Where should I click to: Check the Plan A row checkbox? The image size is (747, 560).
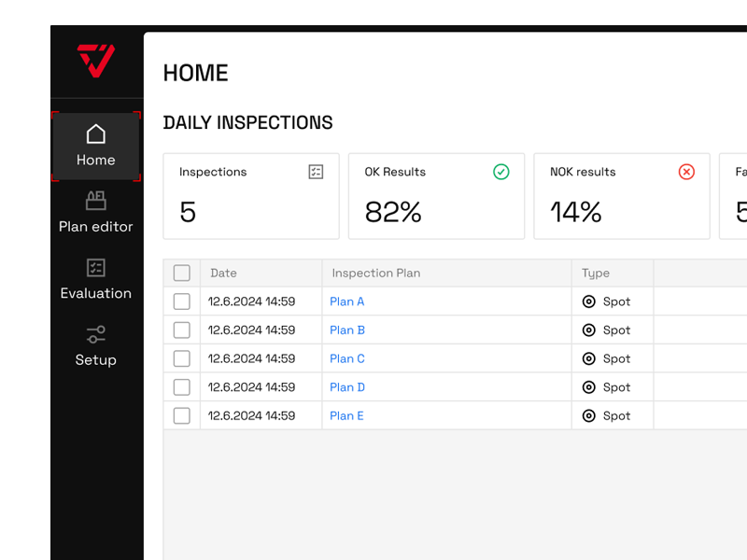[182, 301]
